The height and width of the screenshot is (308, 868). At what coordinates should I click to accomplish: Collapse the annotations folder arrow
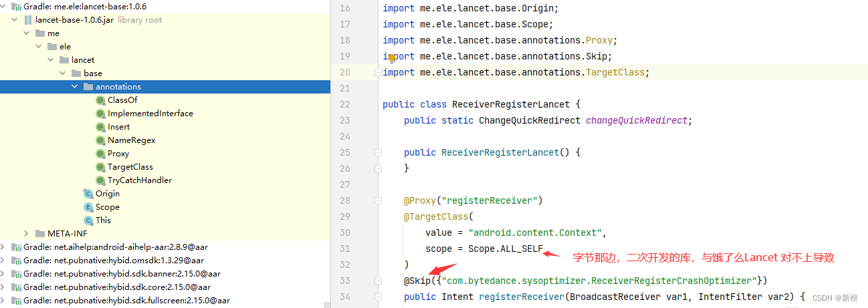click(x=74, y=87)
